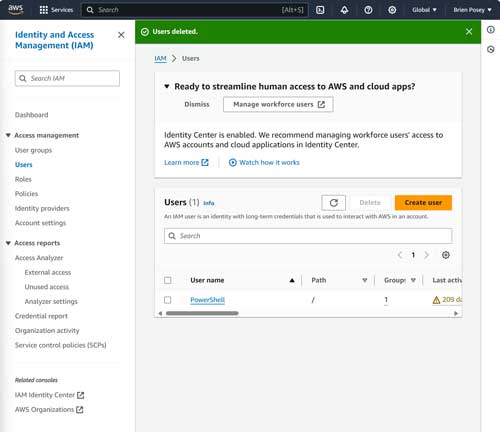This screenshot has width=500, height=432.
Task: Click the Delete button
Action: (x=370, y=203)
